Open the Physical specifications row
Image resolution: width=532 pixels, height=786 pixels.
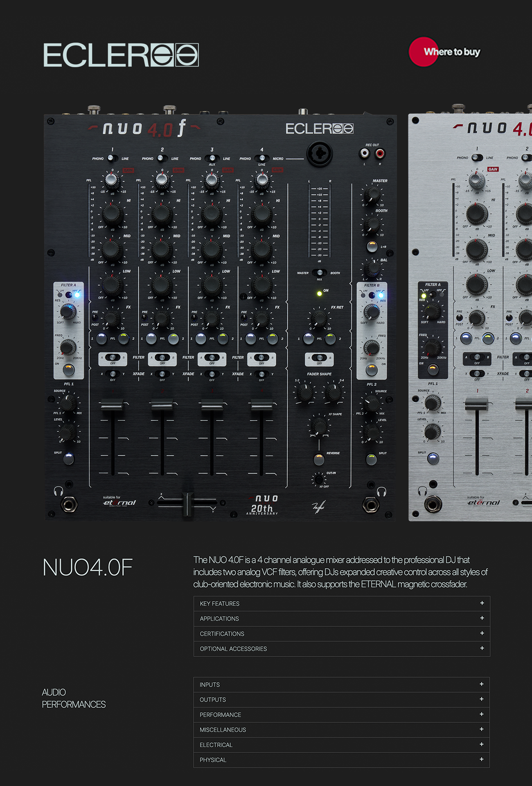[341, 760]
